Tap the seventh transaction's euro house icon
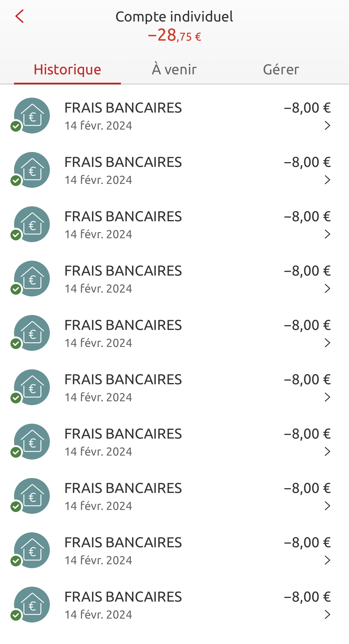The width and height of the screenshot is (349, 644). click(32, 442)
